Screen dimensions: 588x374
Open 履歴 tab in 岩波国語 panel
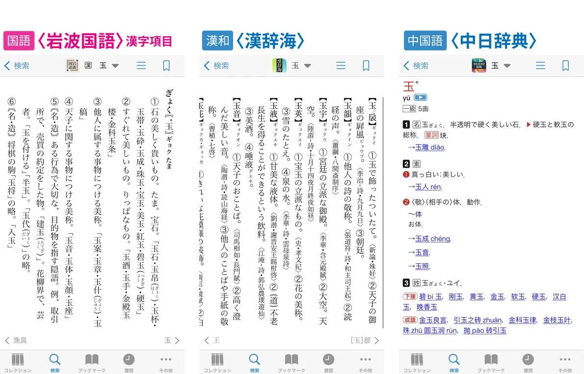(129, 363)
